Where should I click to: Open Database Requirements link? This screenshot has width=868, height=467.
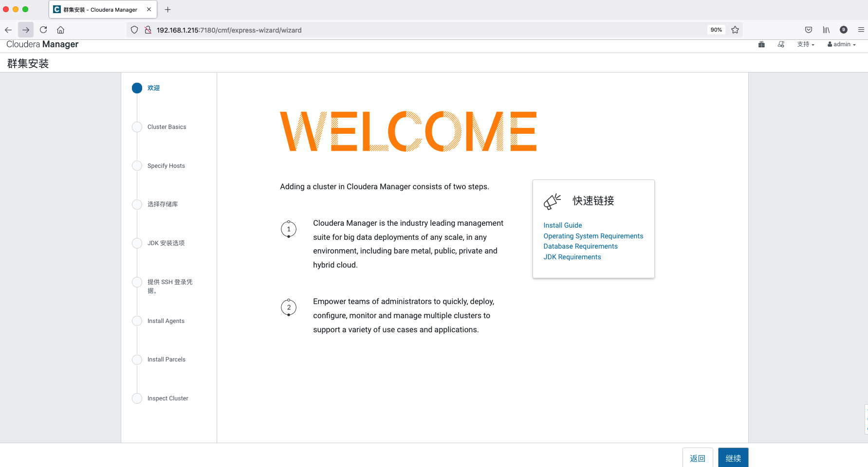coord(580,246)
